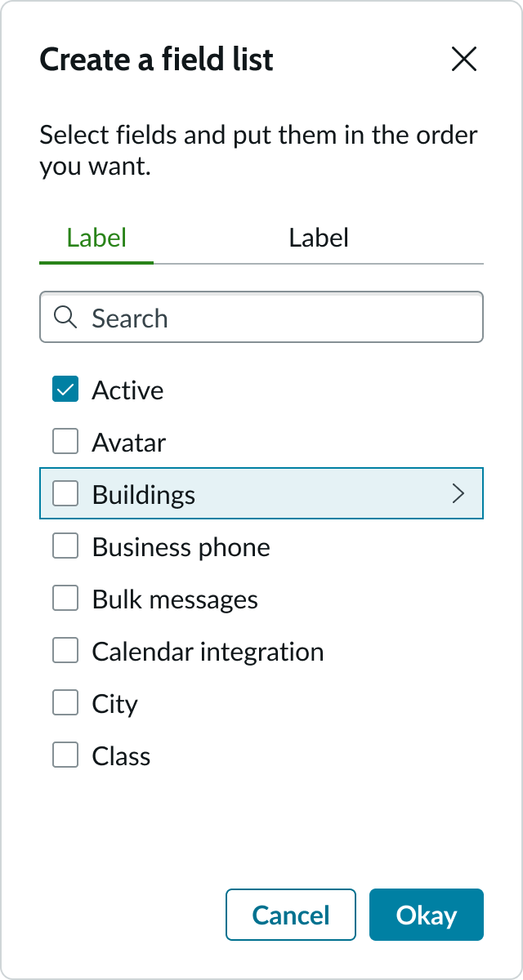Check the Business phone field

pyautogui.click(x=65, y=546)
